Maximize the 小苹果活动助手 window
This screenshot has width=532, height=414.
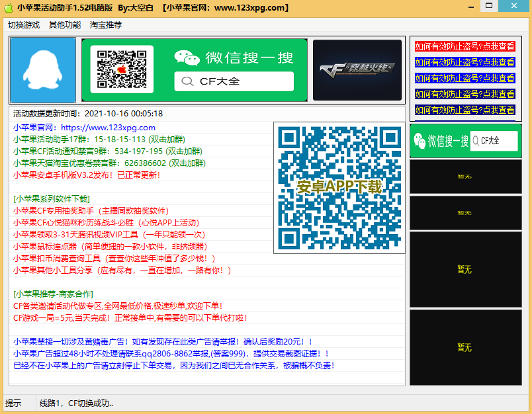[489, 6]
